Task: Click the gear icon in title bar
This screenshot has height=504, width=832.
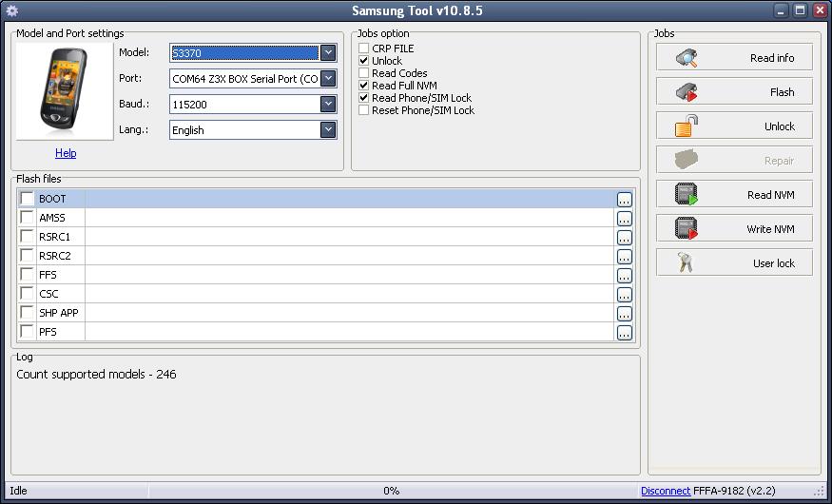Action: pyautogui.click(x=11, y=10)
